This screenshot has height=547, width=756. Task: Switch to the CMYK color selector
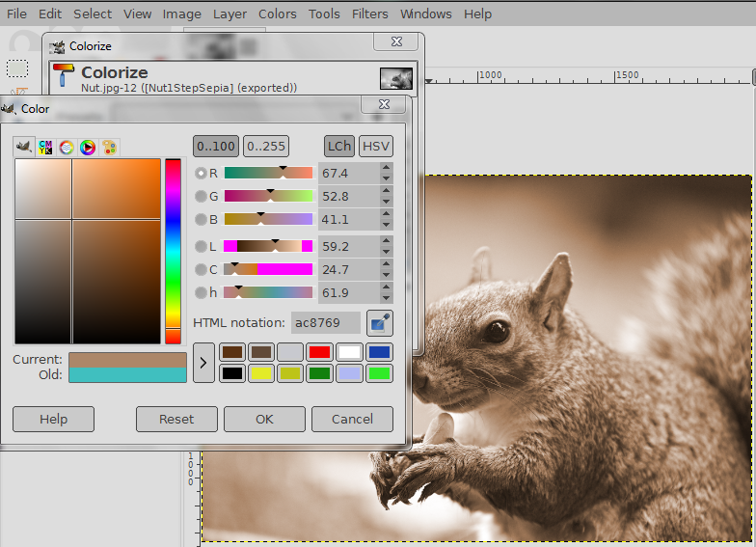click(x=45, y=147)
